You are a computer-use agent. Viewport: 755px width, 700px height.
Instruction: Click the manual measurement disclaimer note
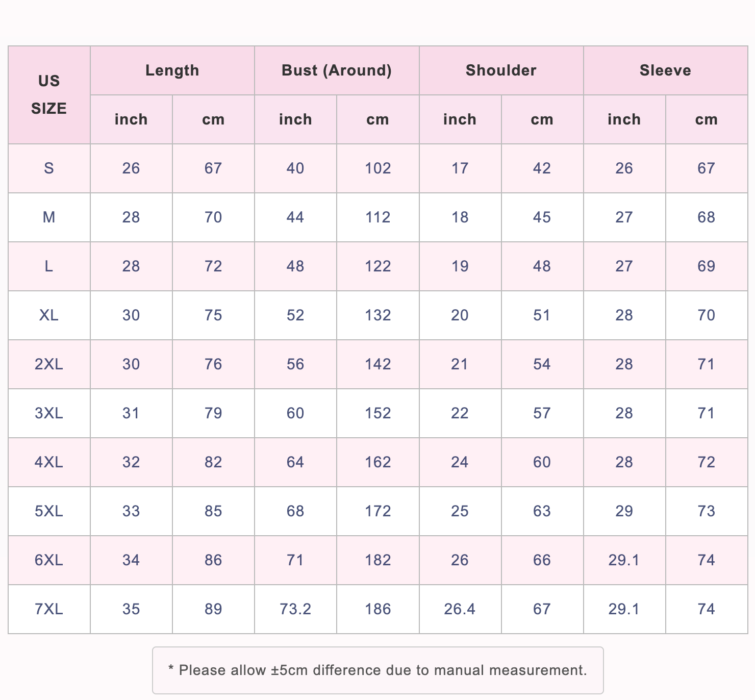377,670
